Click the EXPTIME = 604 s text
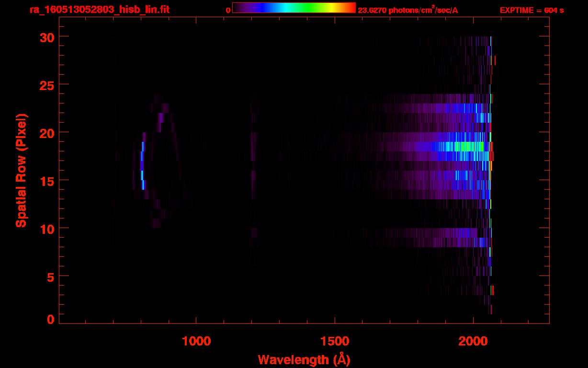The width and height of the screenshot is (588, 368). pyautogui.click(x=531, y=10)
